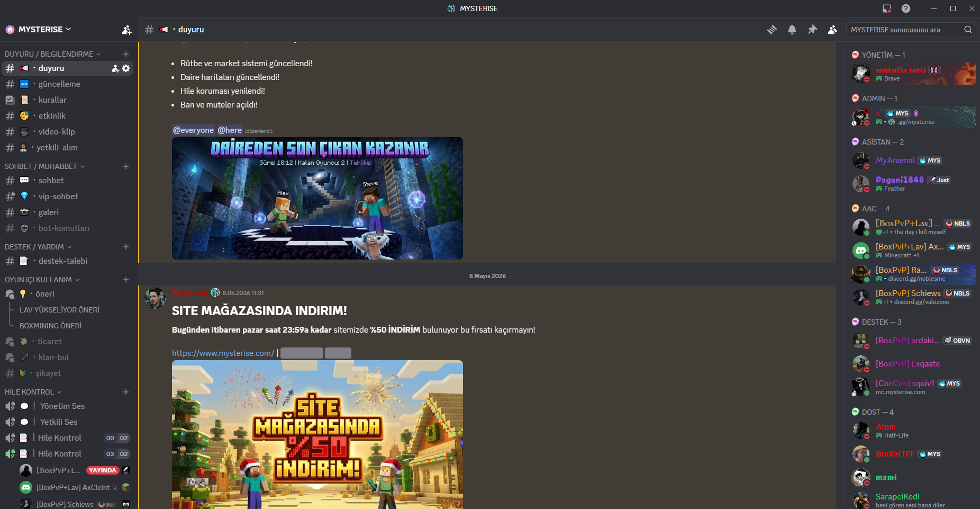Viewport: 980px width, 509px height.
Task: Create invite for duyuru channel
Action: click(115, 68)
